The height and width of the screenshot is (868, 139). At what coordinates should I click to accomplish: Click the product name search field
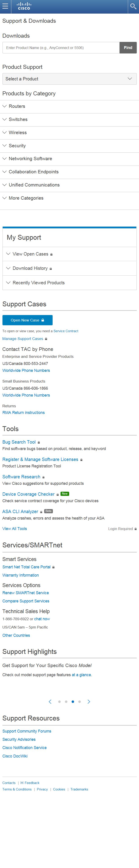[x=61, y=48]
